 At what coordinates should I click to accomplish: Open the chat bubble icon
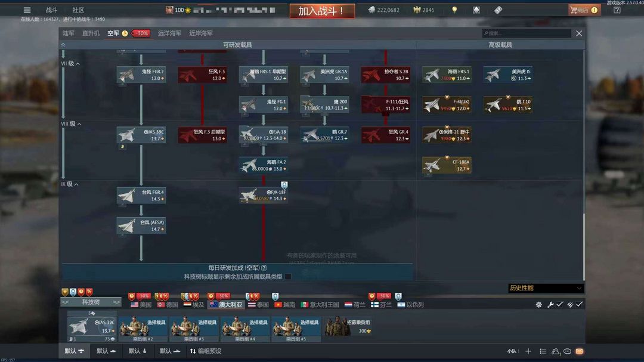point(567,351)
